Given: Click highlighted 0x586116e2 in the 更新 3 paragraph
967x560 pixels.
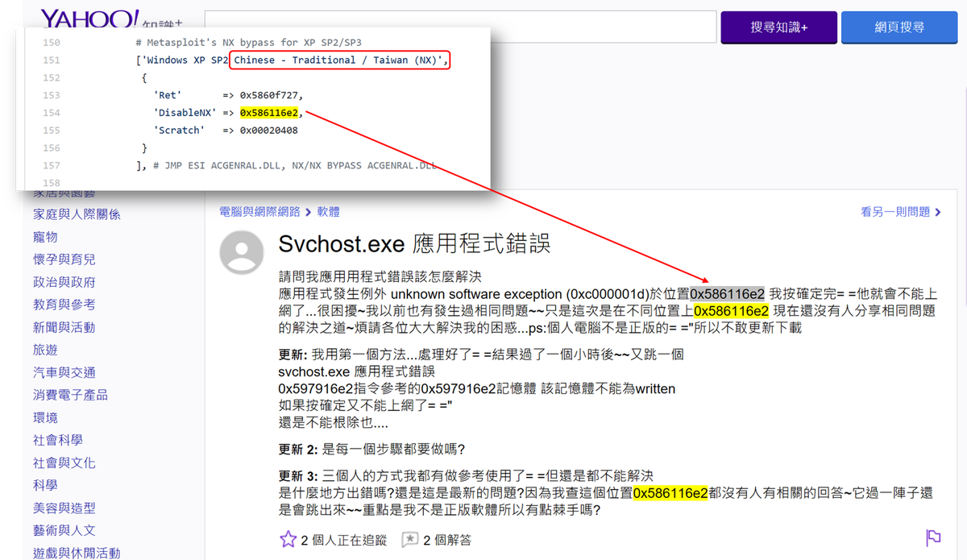Looking at the screenshot, I should coord(670,493).
